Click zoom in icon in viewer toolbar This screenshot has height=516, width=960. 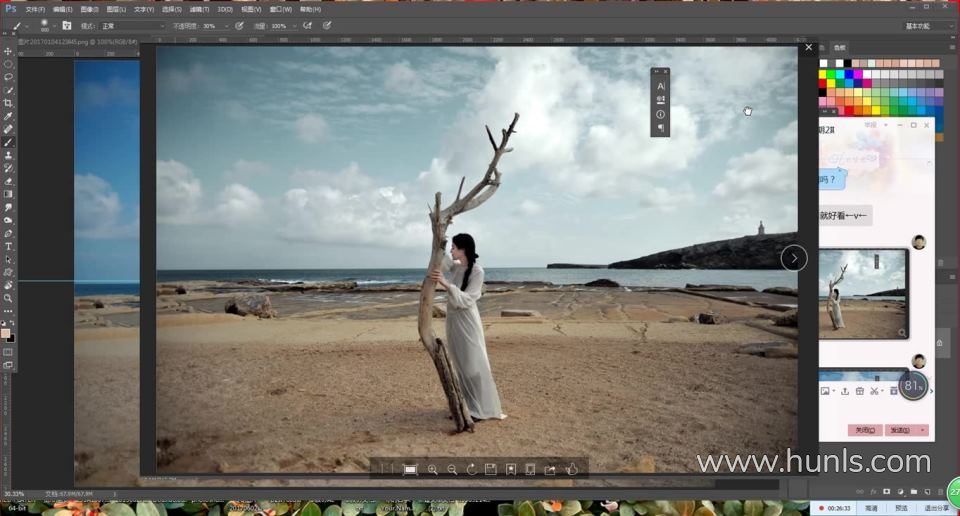[432, 469]
